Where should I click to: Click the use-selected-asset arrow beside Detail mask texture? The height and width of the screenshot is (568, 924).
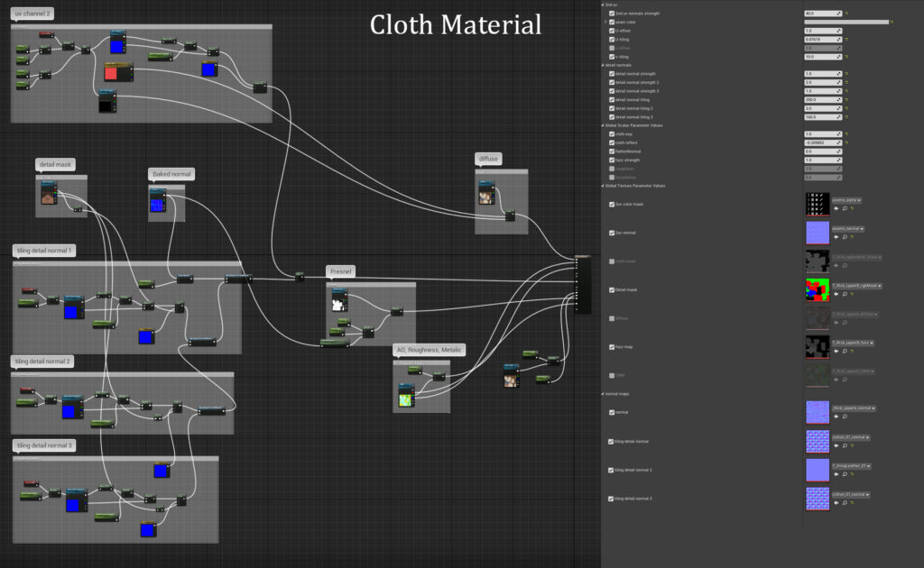click(837, 294)
